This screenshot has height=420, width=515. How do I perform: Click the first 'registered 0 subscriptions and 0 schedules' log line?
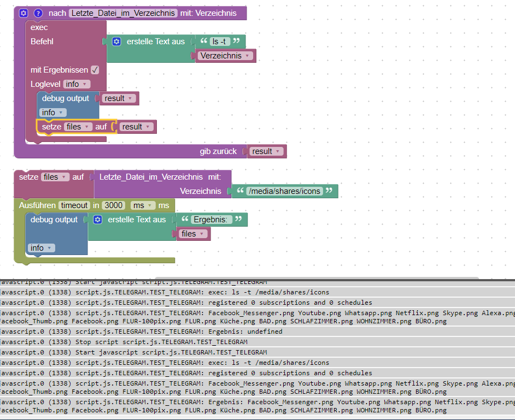click(257, 303)
